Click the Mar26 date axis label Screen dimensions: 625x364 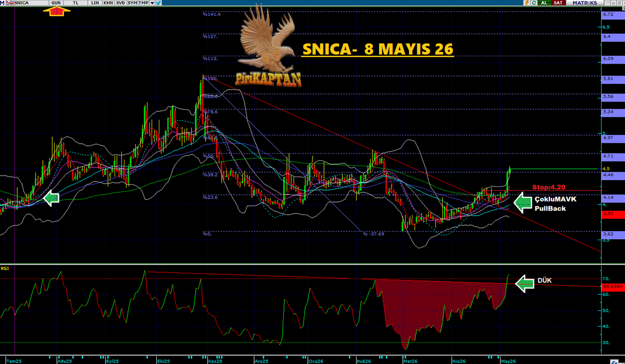pyautogui.click(x=409, y=360)
